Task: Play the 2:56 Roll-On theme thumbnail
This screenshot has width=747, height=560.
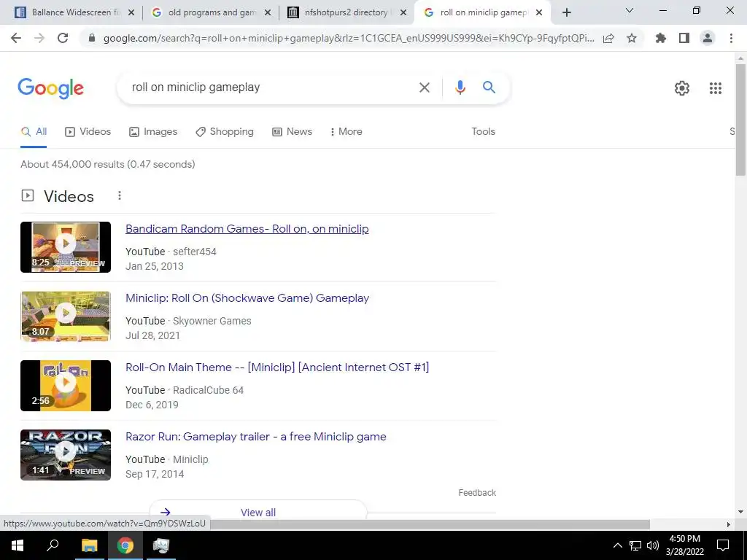Action: pos(66,386)
